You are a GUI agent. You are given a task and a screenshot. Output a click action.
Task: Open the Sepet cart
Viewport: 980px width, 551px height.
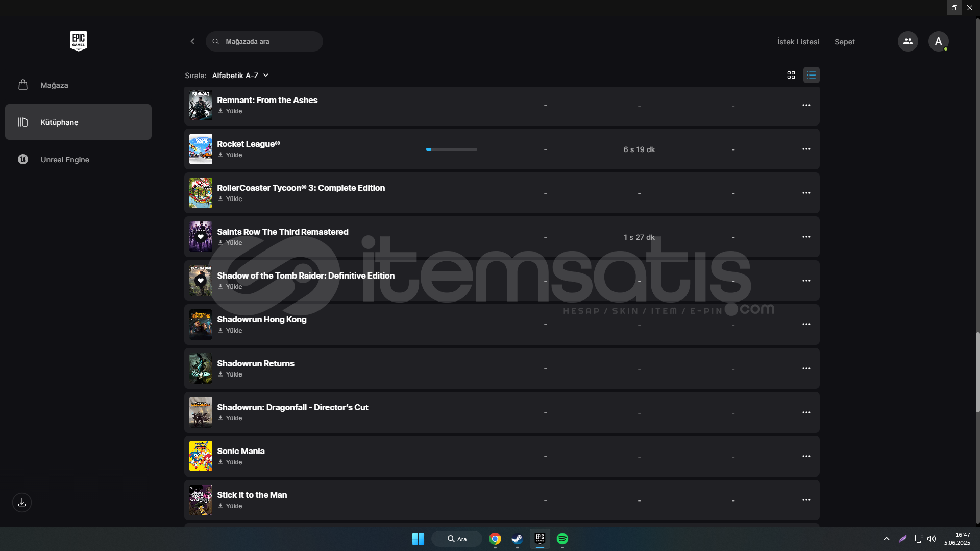pos(844,42)
